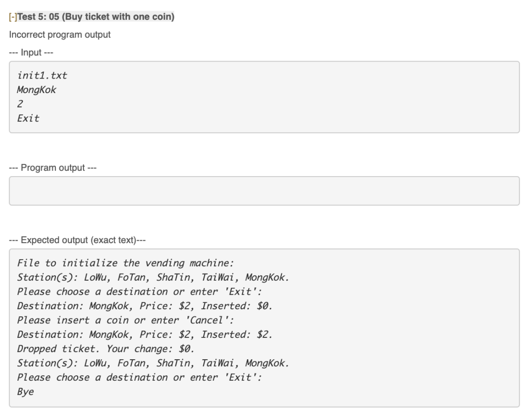Image resolution: width=528 pixels, height=420 pixels.
Task: Click the Incorrect program output message
Action: tap(60, 35)
